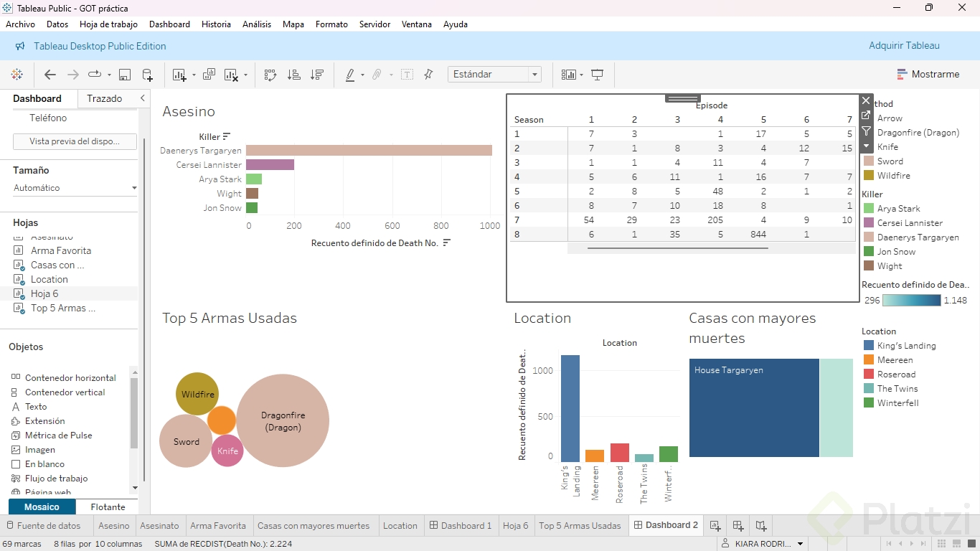Click the Wildfire legend color swatch
The image size is (980, 551).
click(x=869, y=176)
